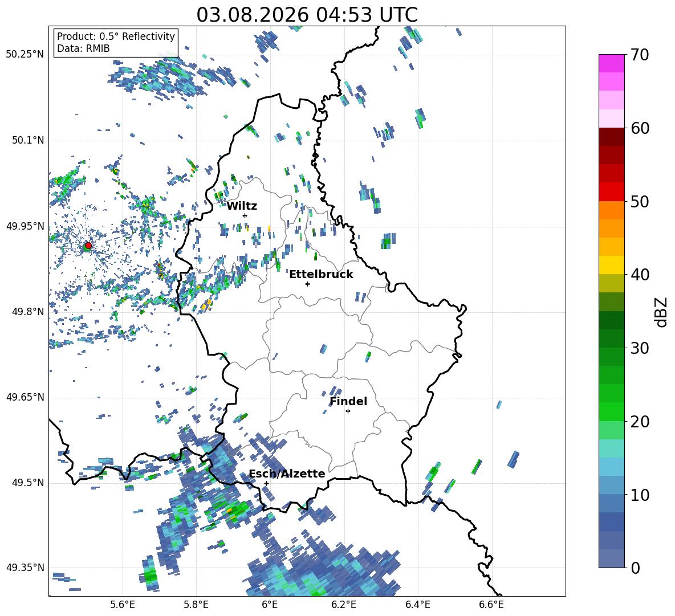The height and width of the screenshot is (616, 675).
Task: Click the 03.08.2026 04:53 UTC title
Action: coord(307,15)
